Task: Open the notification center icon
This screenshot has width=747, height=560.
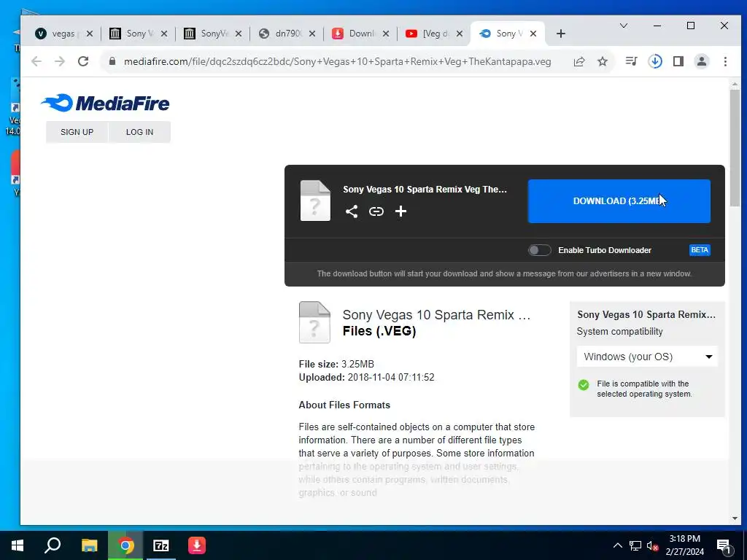Action: [x=724, y=545]
